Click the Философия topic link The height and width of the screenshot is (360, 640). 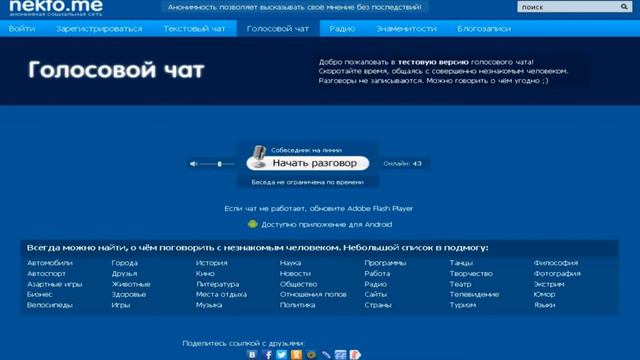(556, 263)
